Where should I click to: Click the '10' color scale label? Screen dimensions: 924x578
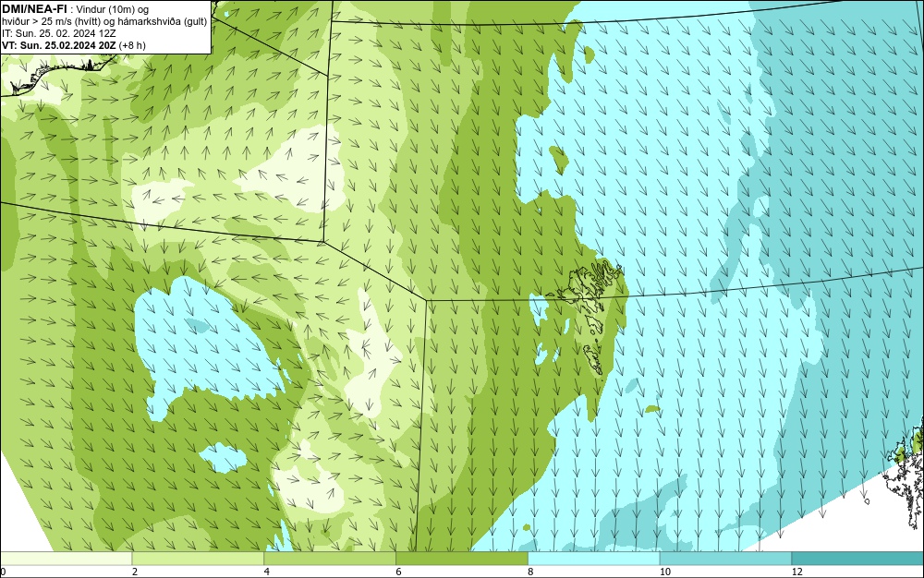(665, 572)
